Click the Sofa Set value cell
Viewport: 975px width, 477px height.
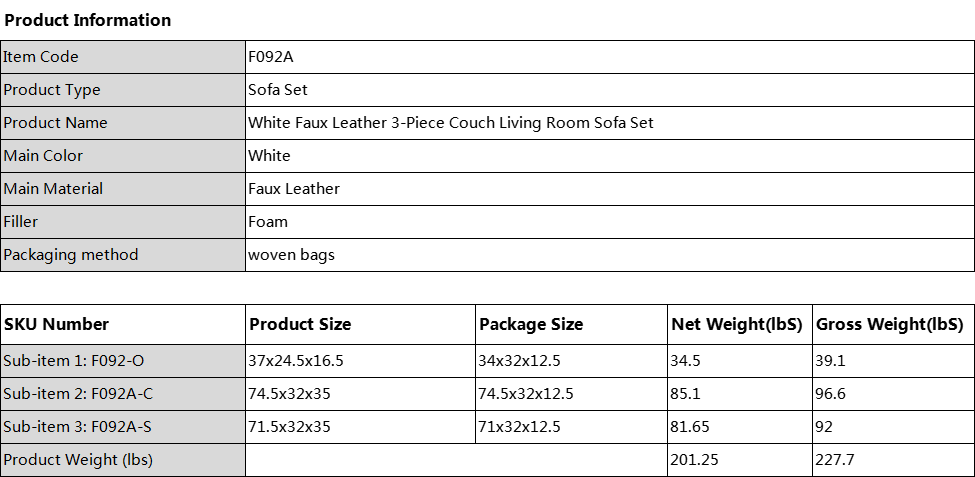(278, 90)
